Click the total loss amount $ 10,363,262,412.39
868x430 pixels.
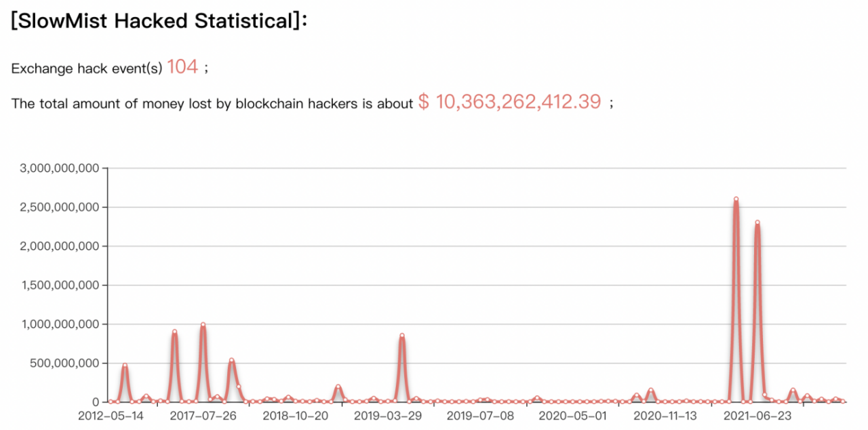(x=510, y=102)
